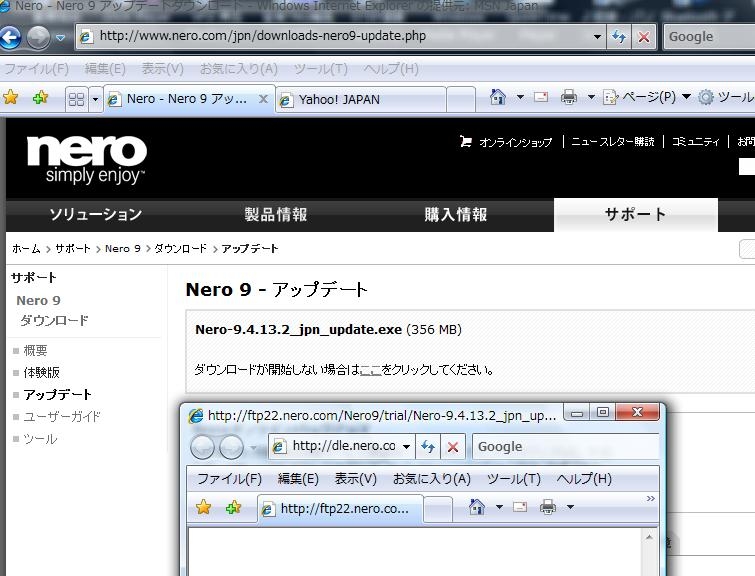
Task: Go to Home page in main toolbar
Action: [498, 97]
